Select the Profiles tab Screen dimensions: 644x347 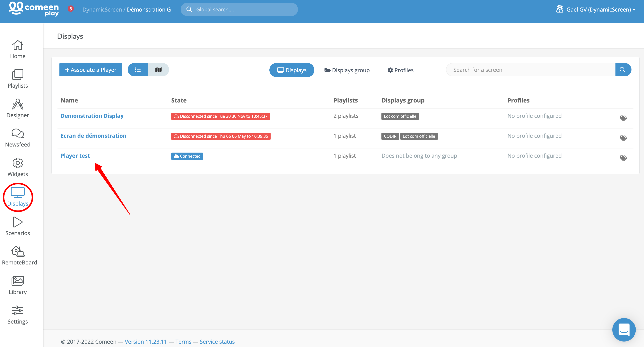[400, 70]
